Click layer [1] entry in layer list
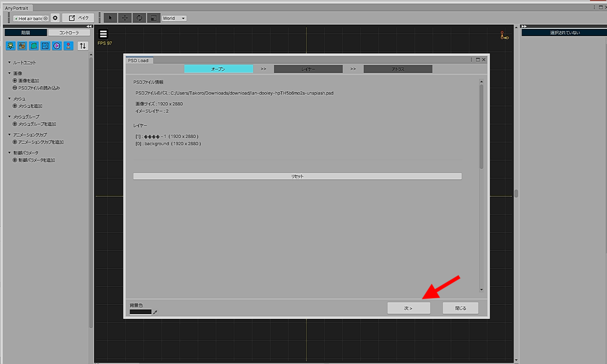Screen dimensions: 607x364 tap(167, 136)
